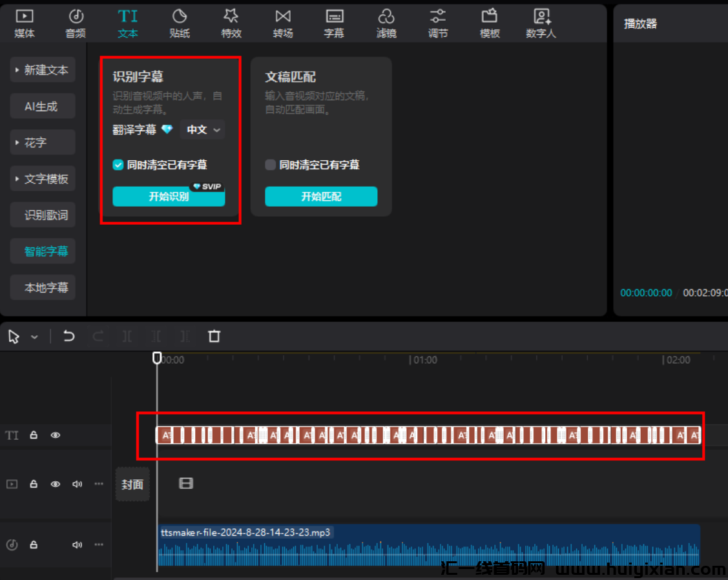Click the film strip icon beside 封面
The image size is (728, 580).
coord(186,483)
